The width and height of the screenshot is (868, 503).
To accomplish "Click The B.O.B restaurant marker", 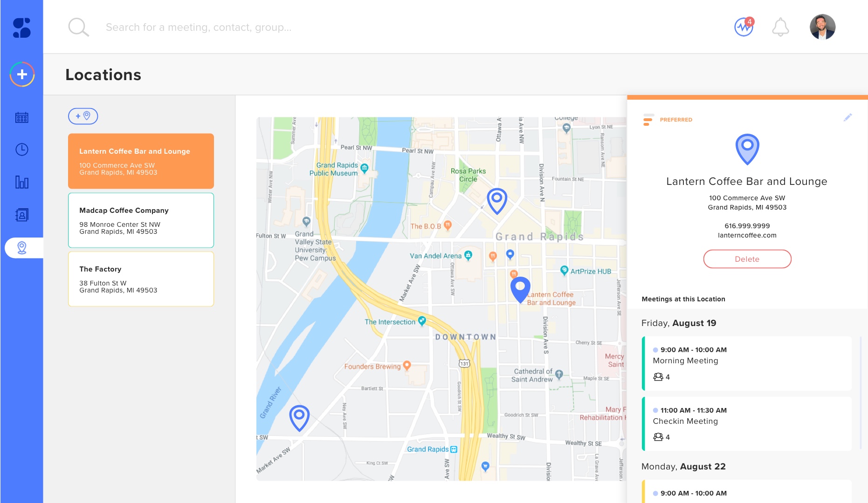I will [x=448, y=226].
